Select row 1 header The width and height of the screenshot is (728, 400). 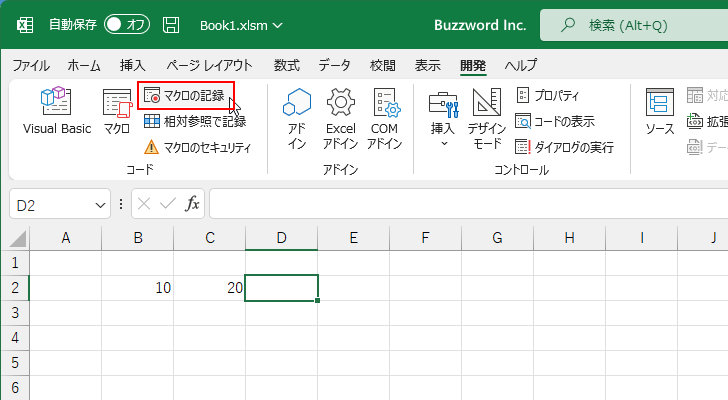[x=15, y=263]
